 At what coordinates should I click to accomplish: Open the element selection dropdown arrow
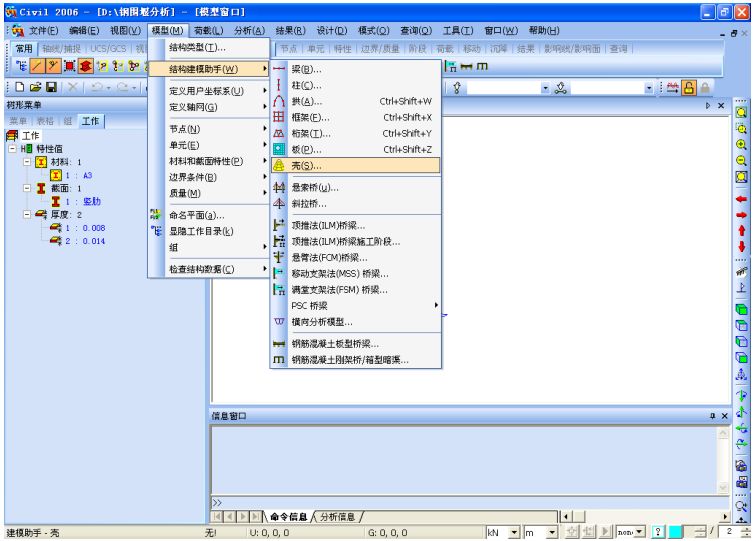648,88
